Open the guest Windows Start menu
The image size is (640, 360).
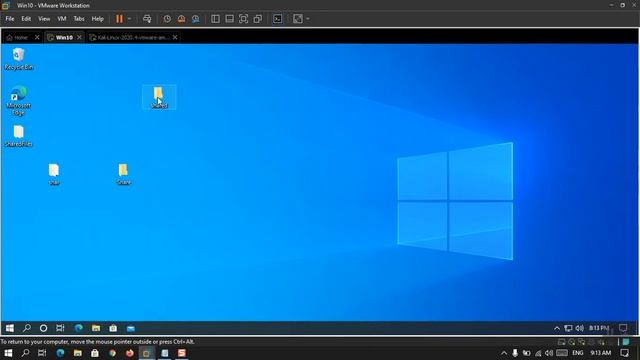pos(10,328)
